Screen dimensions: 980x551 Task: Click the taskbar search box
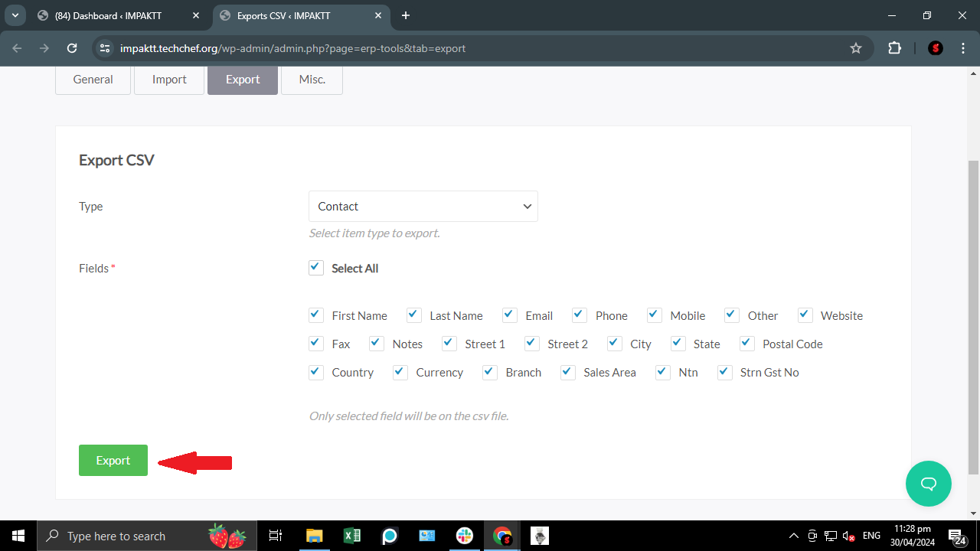tap(147, 536)
